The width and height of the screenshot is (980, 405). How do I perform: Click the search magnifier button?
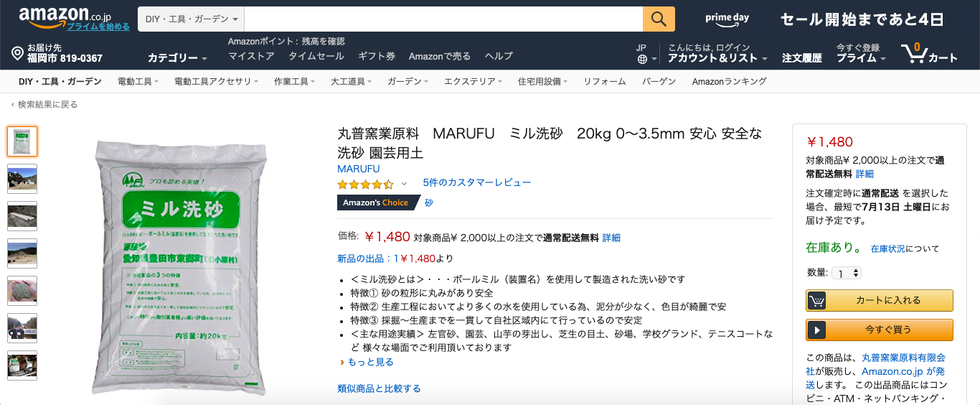659,19
